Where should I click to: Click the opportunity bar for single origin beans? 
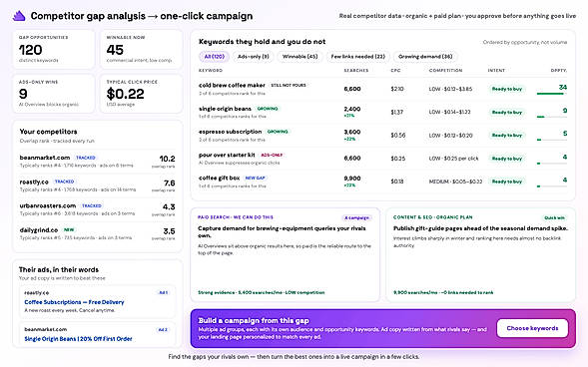[x=552, y=117]
